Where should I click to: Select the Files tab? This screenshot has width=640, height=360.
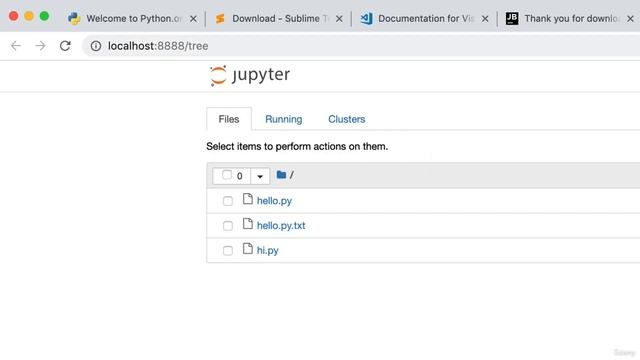229,119
